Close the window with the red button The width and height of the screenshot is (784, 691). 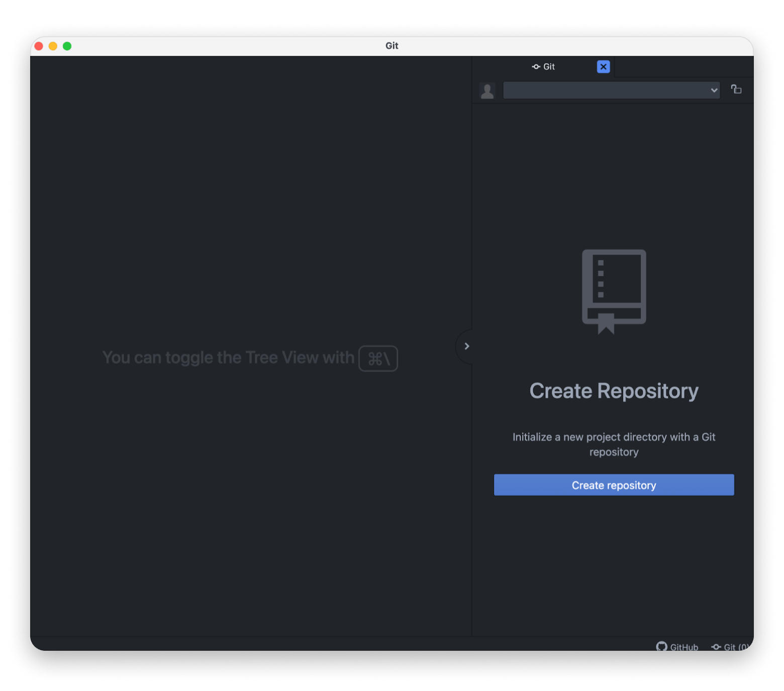point(39,46)
